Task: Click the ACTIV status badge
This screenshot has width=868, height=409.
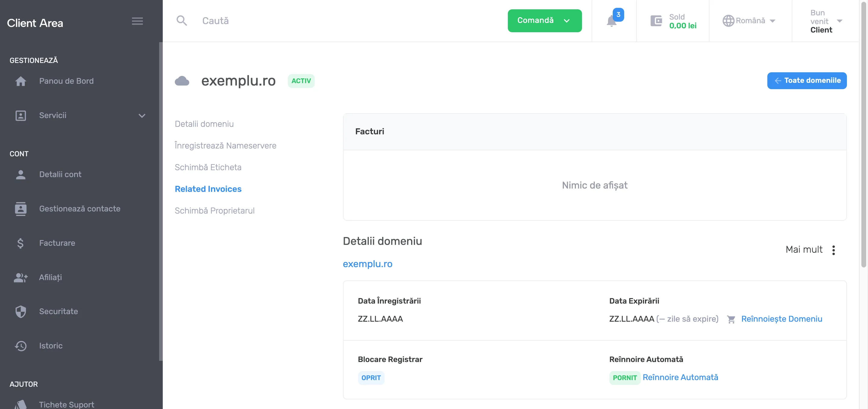Action: point(301,81)
